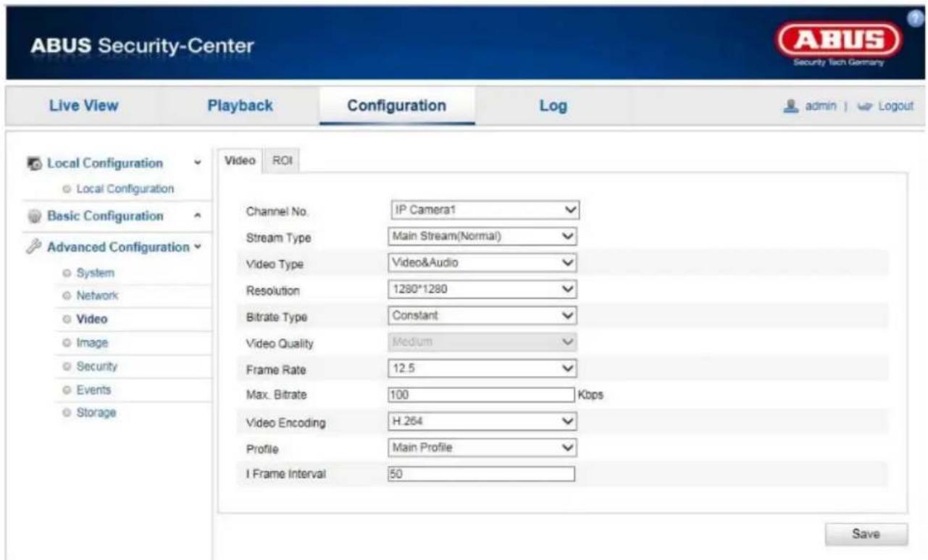Go to the Playback tab
Viewport: 928px width, 560px height.
(x=241, y=106)
